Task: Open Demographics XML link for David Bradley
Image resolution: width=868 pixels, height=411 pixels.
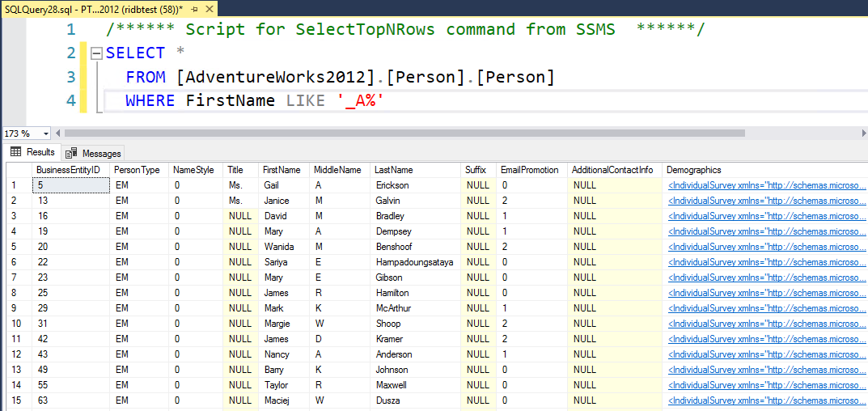Action: pos(767,216)
